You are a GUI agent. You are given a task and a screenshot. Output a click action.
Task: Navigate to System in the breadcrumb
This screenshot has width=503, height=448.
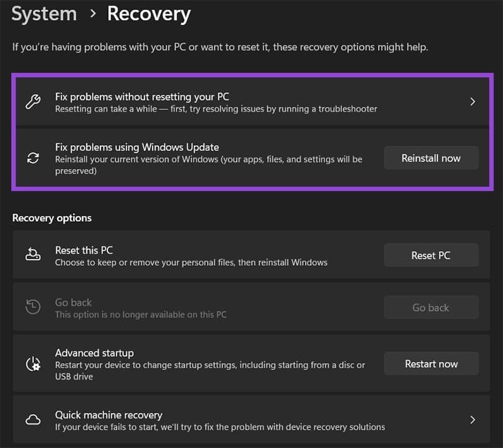(x=44, y=14)
